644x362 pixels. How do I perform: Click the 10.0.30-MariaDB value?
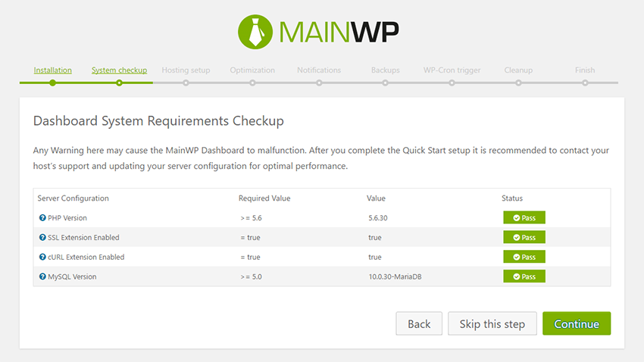pos(395,276)
